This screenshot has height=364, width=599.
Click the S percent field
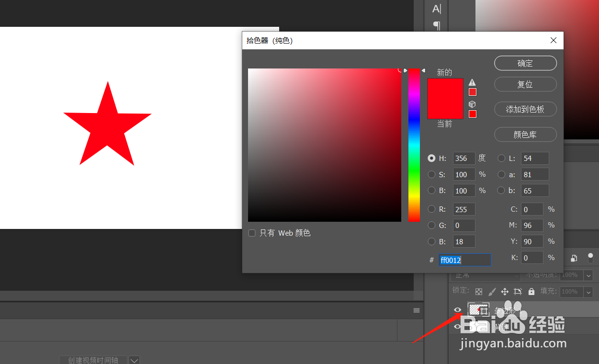click(x=464, y=174)
